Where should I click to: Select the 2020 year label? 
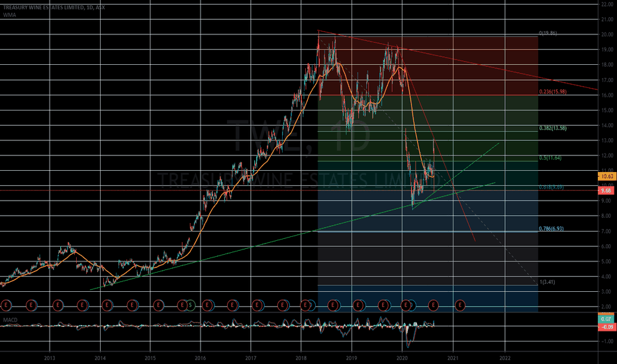coord(402,358)
